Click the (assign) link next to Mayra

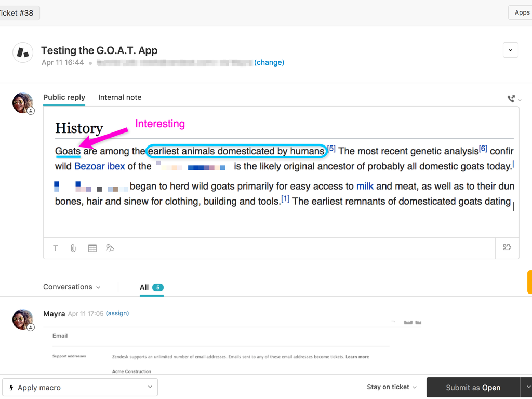pos(117,313)
